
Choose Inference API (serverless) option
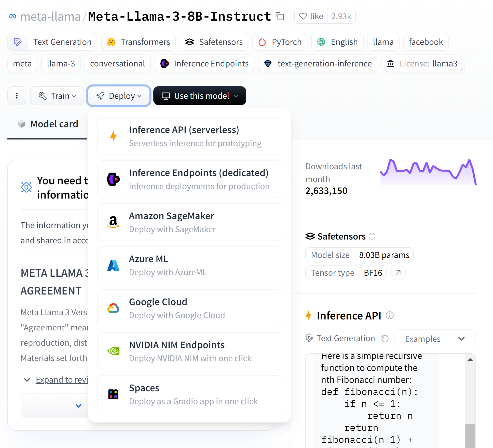point(190,136)
